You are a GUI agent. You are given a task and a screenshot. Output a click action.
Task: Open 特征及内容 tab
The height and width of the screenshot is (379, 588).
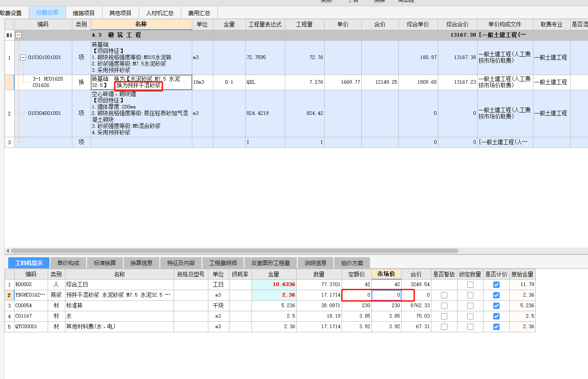(x=181, y=263)
